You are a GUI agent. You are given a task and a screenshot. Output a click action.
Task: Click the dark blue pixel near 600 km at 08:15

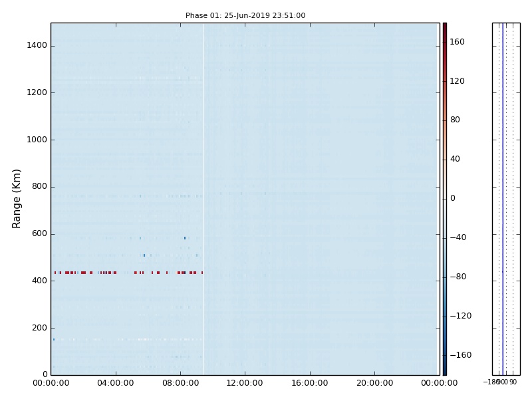[185, 238]
